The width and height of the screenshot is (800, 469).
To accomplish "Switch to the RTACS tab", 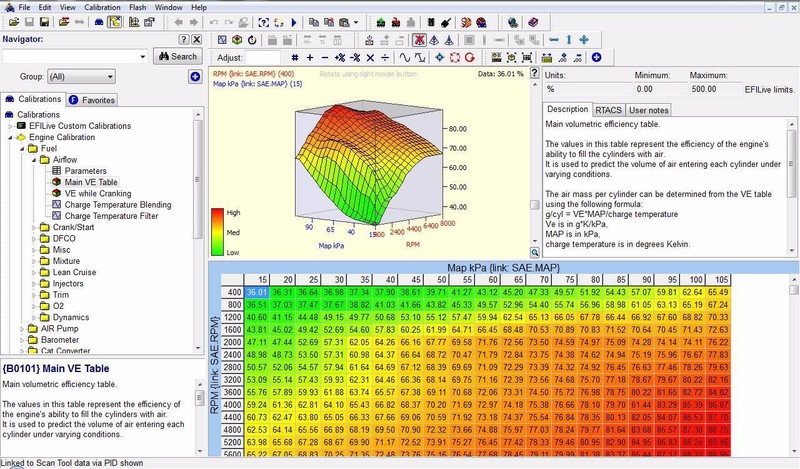I will (608, 109).
